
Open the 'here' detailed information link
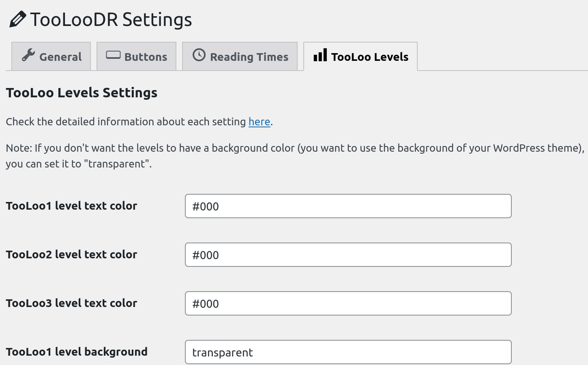[259, 122]
